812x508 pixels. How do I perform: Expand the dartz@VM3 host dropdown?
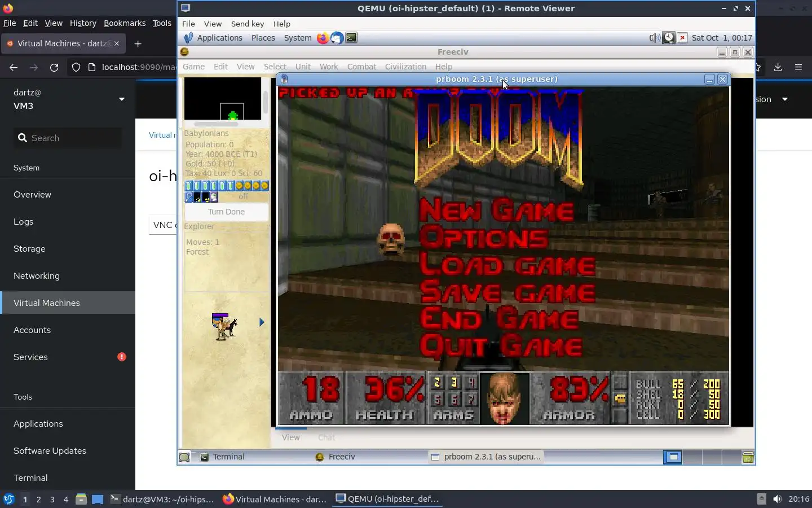122,99
